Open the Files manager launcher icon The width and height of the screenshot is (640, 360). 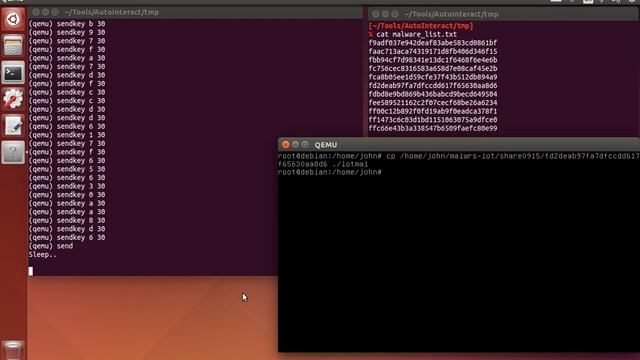coord(13,45)
